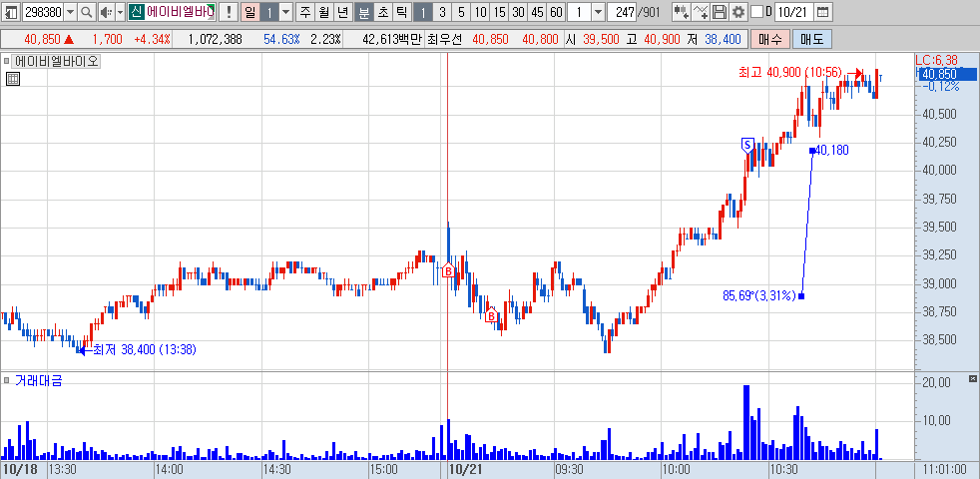980x479 pixels.
Task: Click the 42,613백만 trading value text
Action: click(392, 39)
